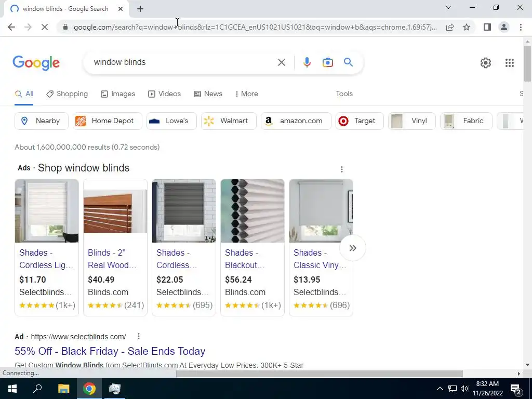Stop loading the page

tap(45, 27)
